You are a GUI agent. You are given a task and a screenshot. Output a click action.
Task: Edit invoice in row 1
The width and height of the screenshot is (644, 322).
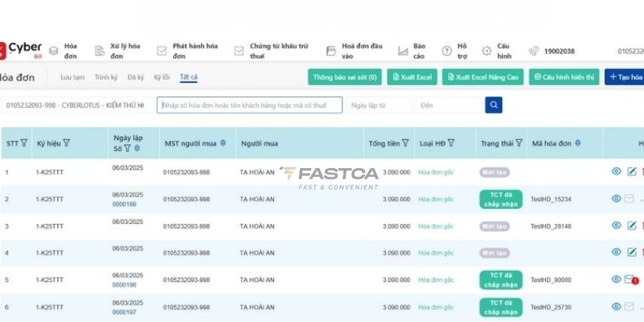(632, 172)
